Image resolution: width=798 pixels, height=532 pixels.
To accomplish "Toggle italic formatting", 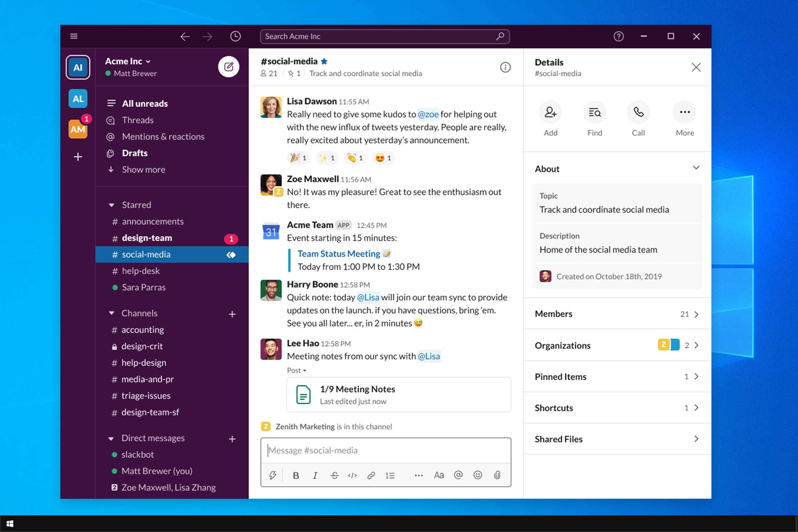I will (315, 475).
